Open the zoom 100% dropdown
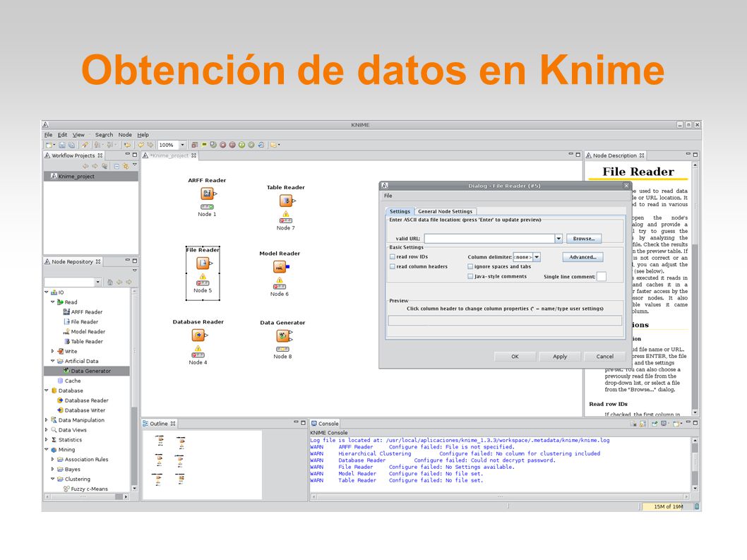 coord(182,145)
